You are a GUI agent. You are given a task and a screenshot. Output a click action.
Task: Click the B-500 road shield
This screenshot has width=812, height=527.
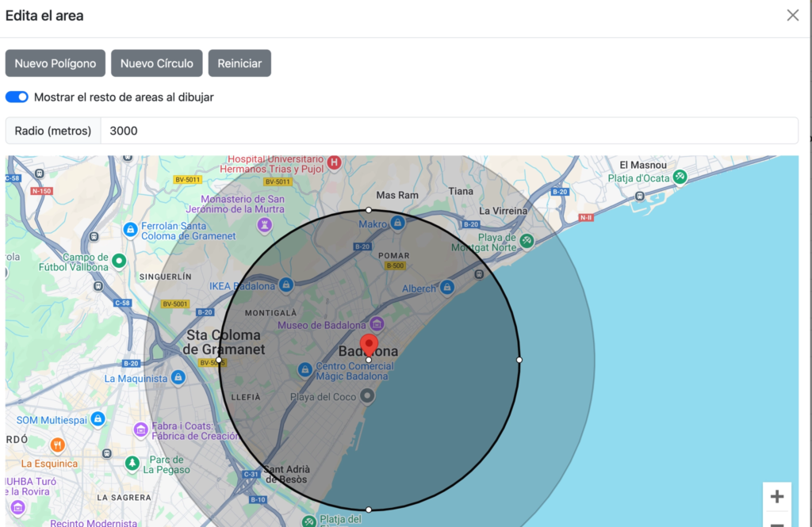click(x=395, y=265)
